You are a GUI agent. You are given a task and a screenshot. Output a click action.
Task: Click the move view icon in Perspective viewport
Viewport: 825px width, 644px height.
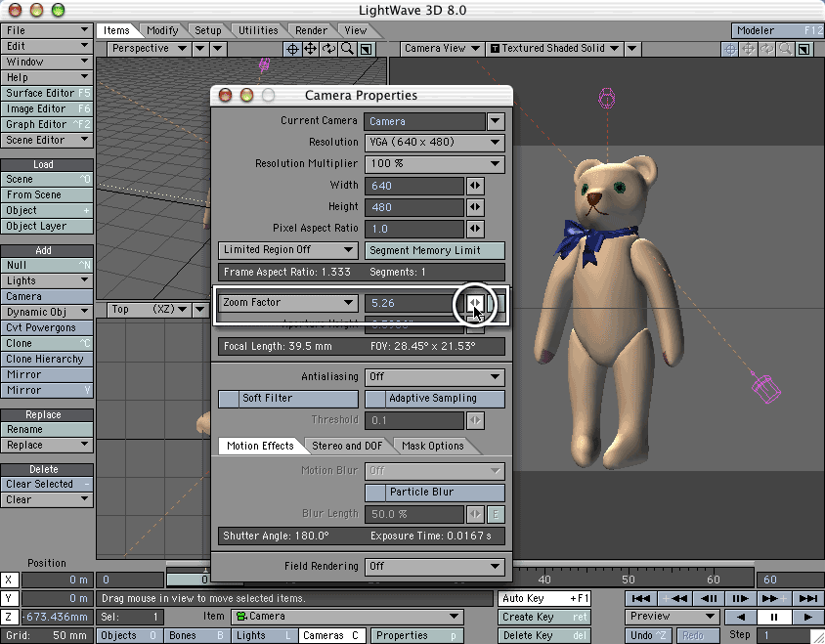click(x=311, y=49)
